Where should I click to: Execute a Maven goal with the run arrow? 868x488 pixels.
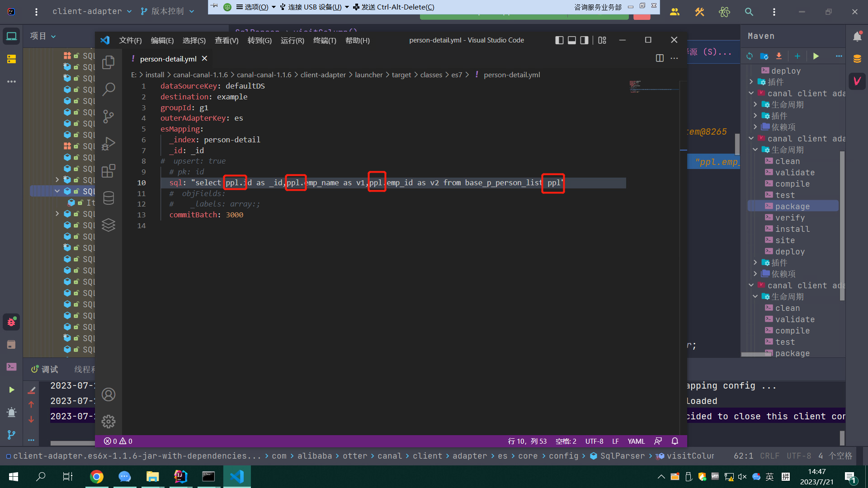coord(816,56)
